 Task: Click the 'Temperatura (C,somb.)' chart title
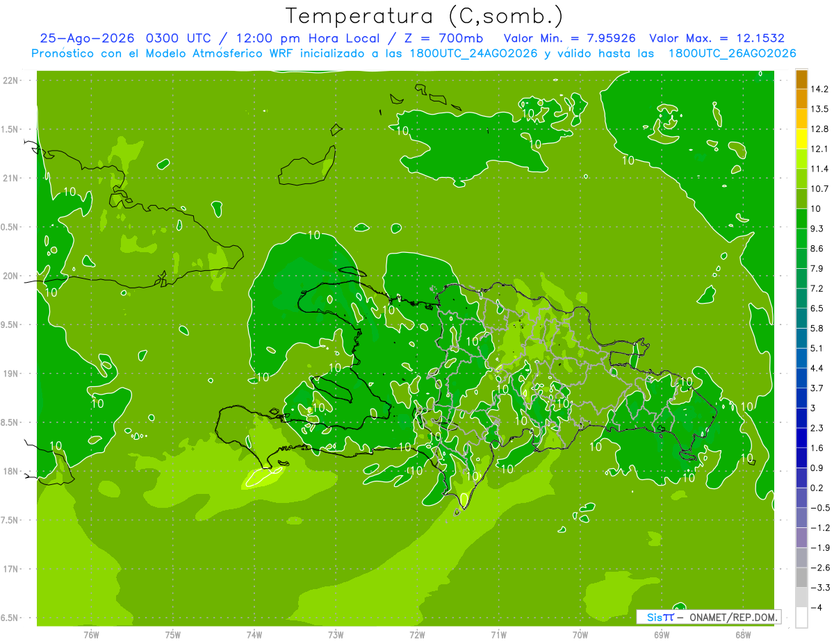(x=425, y=16)
